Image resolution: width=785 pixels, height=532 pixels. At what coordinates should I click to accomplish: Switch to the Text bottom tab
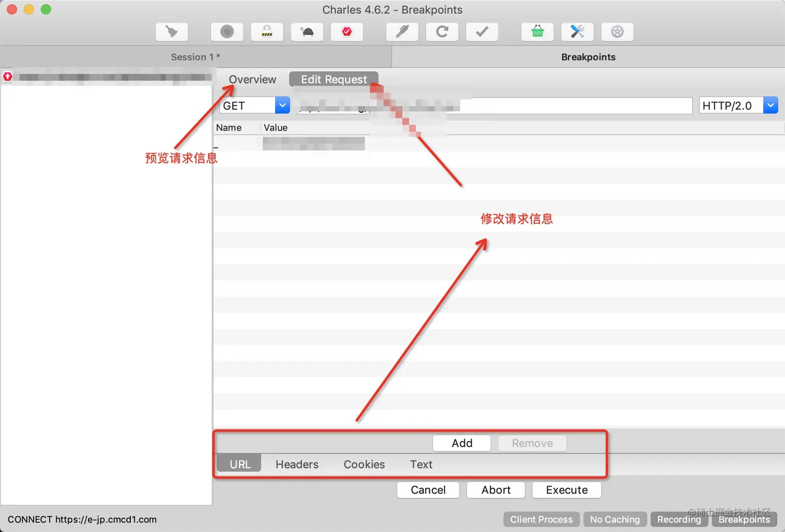tap(421, 465)
